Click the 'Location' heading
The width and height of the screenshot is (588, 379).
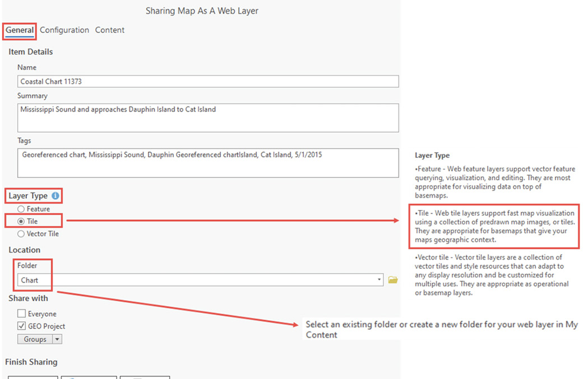tap(24, 250)
